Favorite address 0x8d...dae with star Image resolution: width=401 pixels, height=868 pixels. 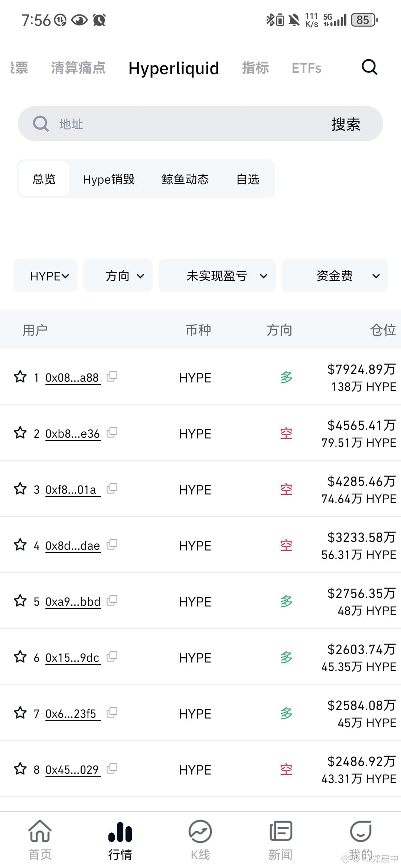pyautogui.click(x=20, y=545)
